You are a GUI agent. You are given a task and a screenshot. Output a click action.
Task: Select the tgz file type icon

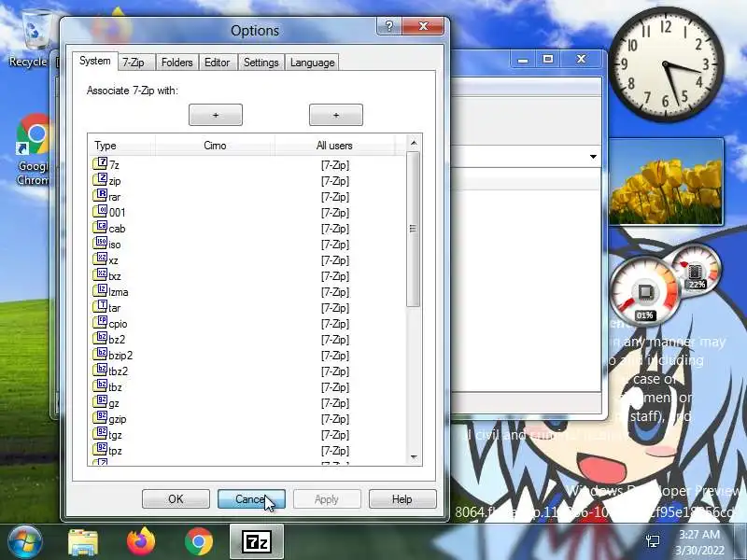click(100, 434)
